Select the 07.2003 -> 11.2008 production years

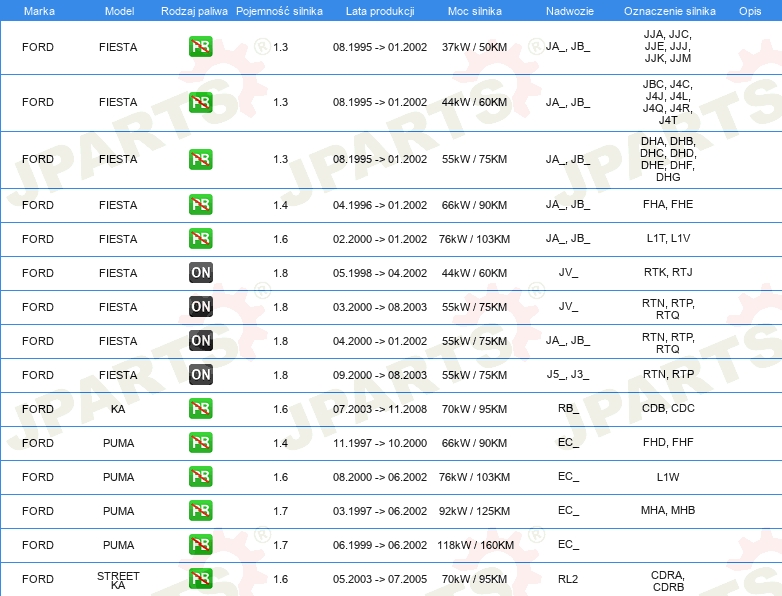click(x=380, y=409)
